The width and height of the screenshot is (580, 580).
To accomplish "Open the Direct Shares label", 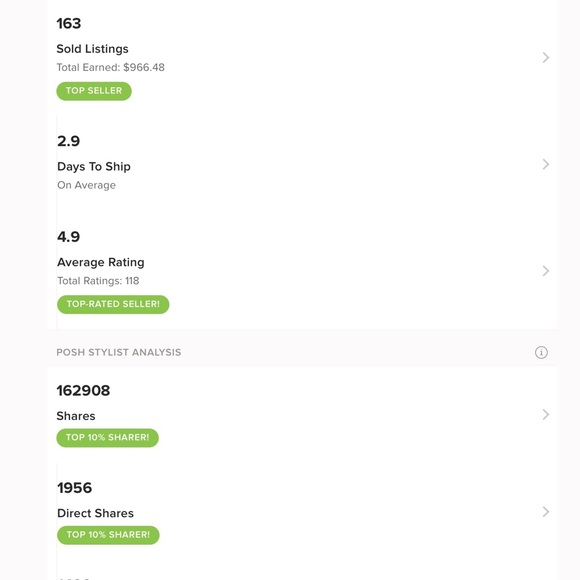I will click(x=95, y=513).
